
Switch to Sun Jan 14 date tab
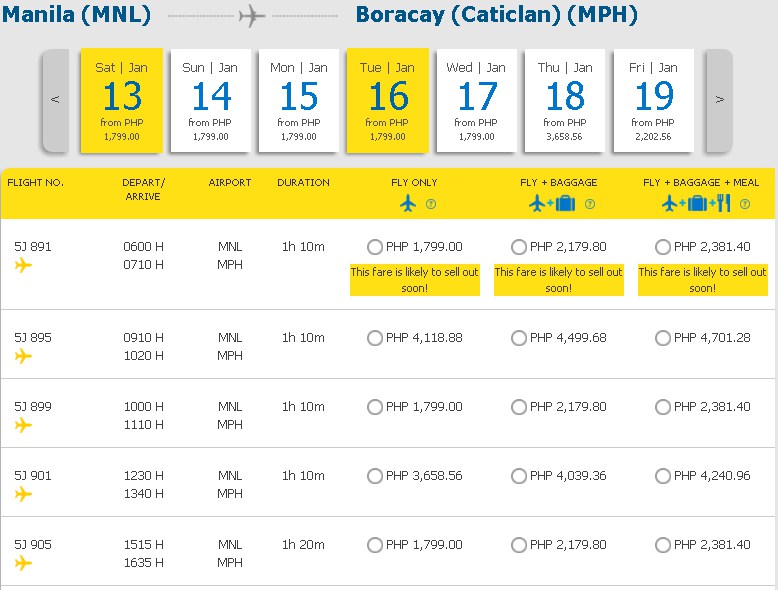point(210,100)
